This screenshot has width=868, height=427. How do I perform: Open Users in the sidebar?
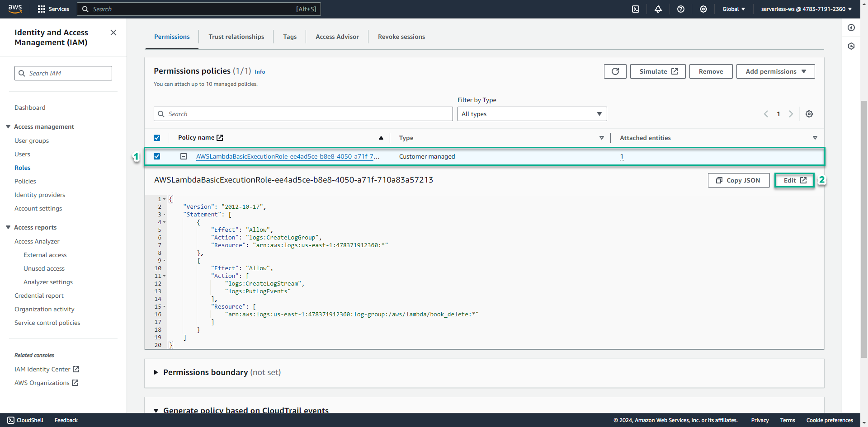click(x=22, y=154)
